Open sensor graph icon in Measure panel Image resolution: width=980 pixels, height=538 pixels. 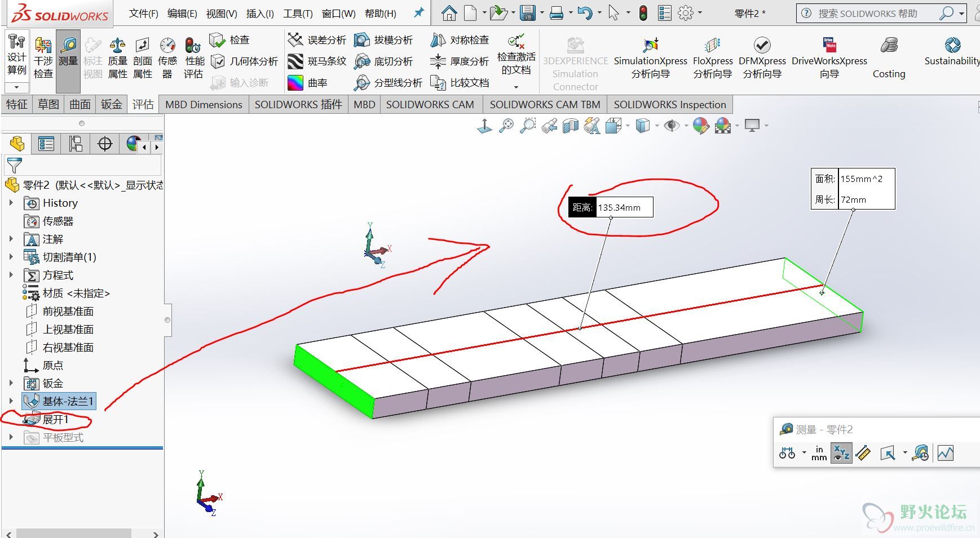pos(946,453)
